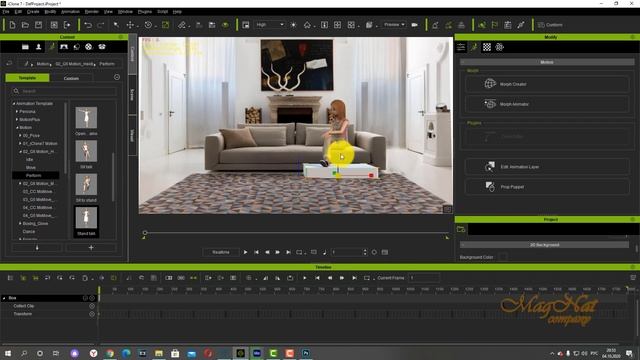This screenshot has height=360, width=640.
Task: Open the Preview mode dropdown
Action: pyautogui.click(x=394, y=25)
